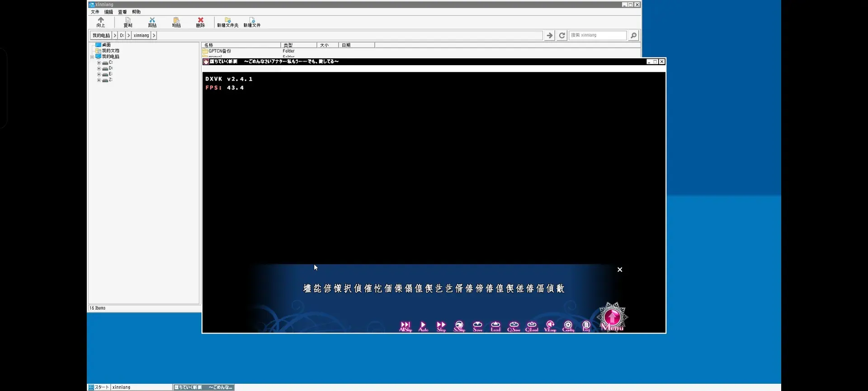Click the game window title bar icon
868x391 pixels.
(206, 62)
